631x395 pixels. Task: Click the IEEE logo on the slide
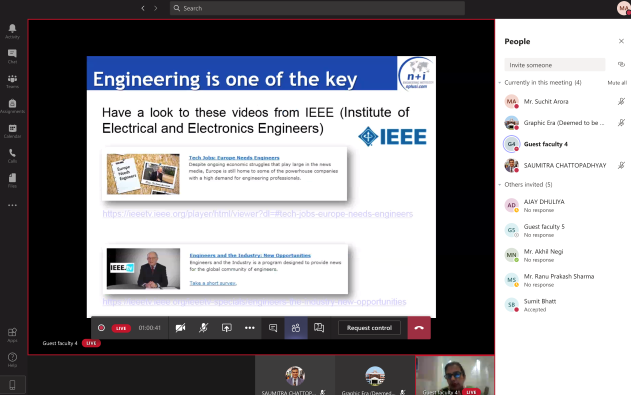pyautogui.click(x=392, y=137)
